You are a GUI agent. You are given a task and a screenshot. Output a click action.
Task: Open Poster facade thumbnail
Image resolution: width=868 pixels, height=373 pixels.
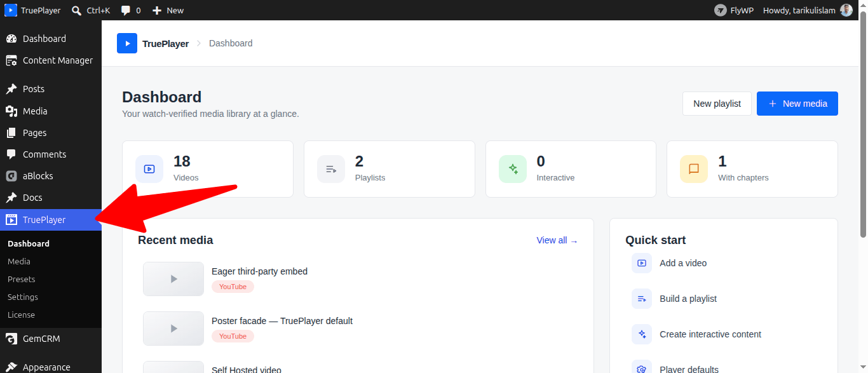(x=173, y=329)
